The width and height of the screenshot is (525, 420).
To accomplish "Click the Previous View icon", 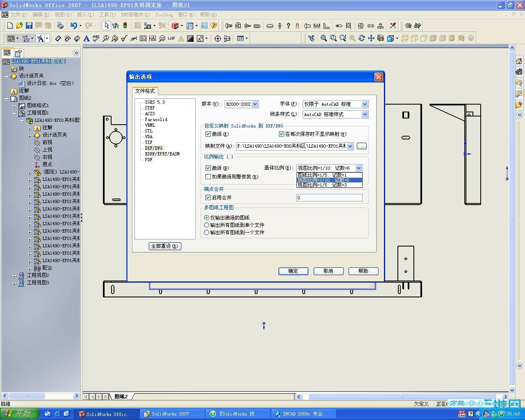I will (311, 38).
